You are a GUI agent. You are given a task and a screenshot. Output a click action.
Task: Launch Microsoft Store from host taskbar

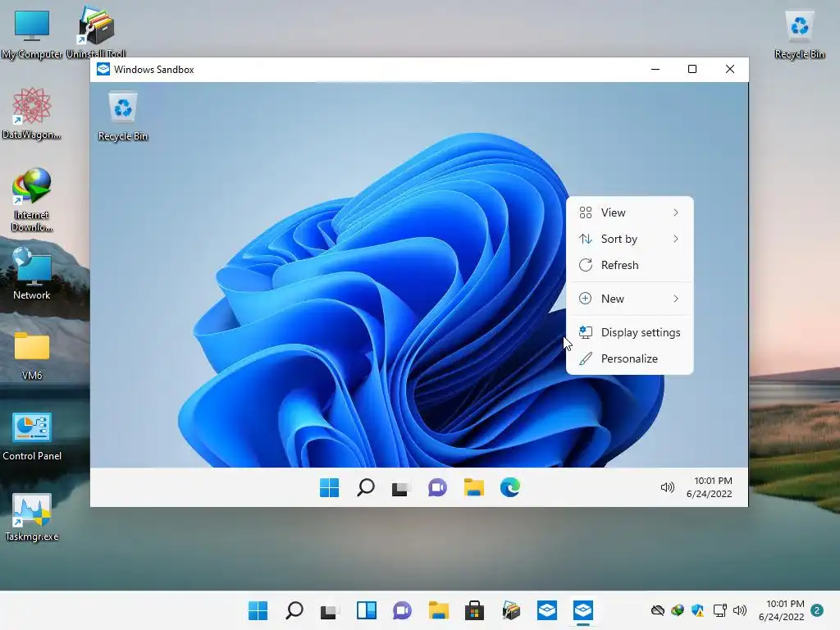[474, 610]
